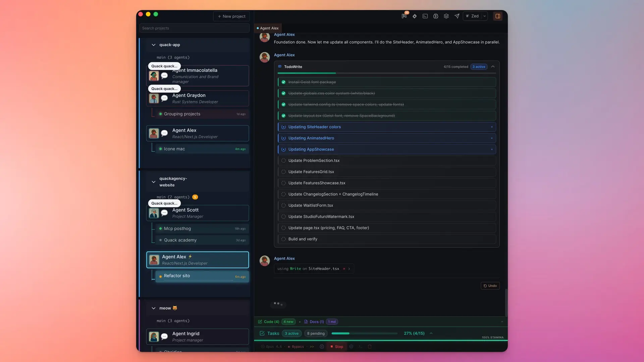Filter tasks by 3 active pill
Screen dimensions: 644x362
291,334
